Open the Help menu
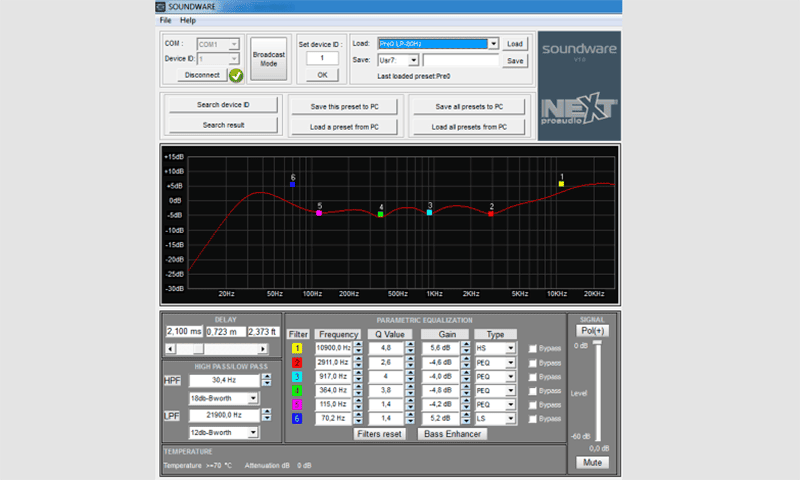800x480 pixels. coord(188,20)
